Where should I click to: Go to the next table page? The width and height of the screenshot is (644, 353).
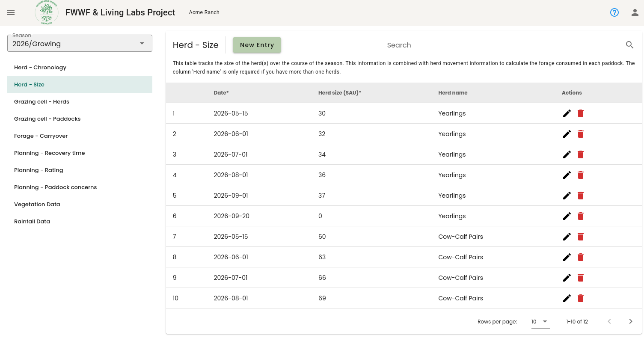631,321
